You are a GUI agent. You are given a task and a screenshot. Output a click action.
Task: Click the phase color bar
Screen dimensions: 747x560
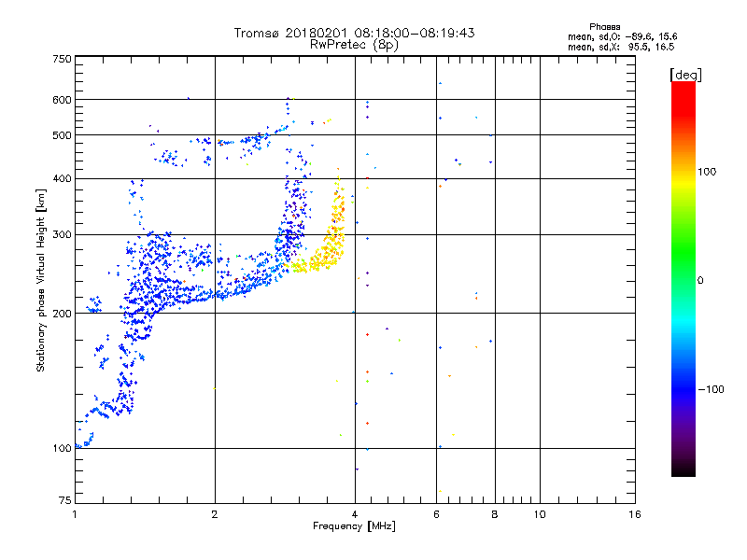coord(684,279)
